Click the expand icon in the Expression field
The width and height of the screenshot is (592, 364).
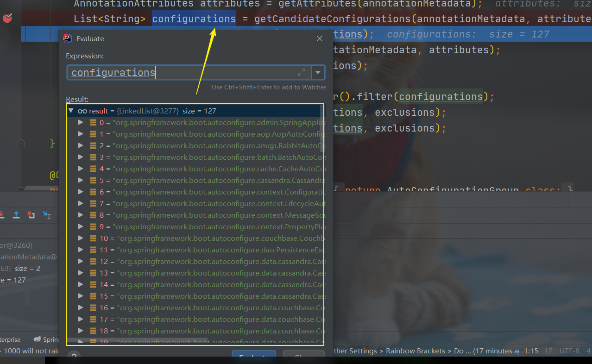(x=302, y=72)
